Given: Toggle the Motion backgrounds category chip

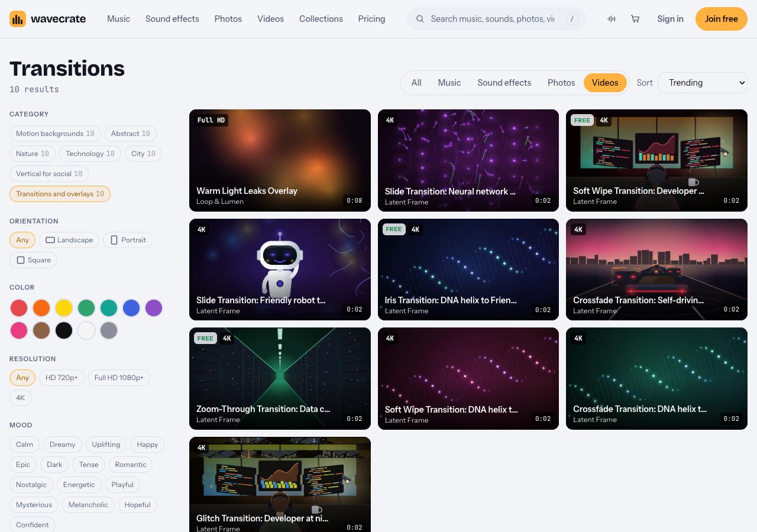Looking at the screenshot, I should 55,134.
